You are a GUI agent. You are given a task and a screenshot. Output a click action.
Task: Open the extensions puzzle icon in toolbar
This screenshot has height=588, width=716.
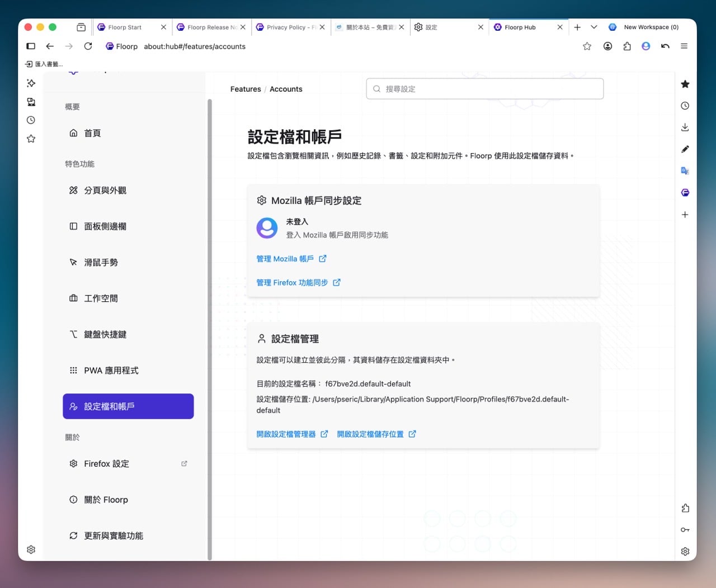pyautogui.click(x=627, y=46)
